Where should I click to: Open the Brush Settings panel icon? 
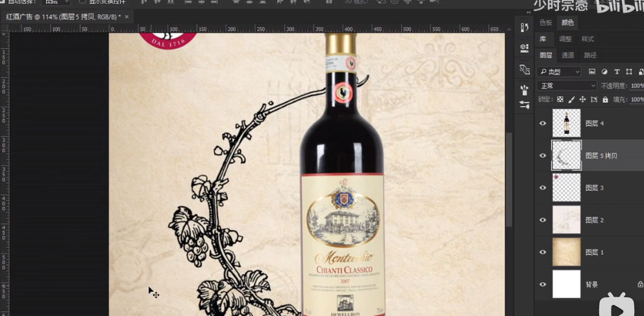(525, 105)
